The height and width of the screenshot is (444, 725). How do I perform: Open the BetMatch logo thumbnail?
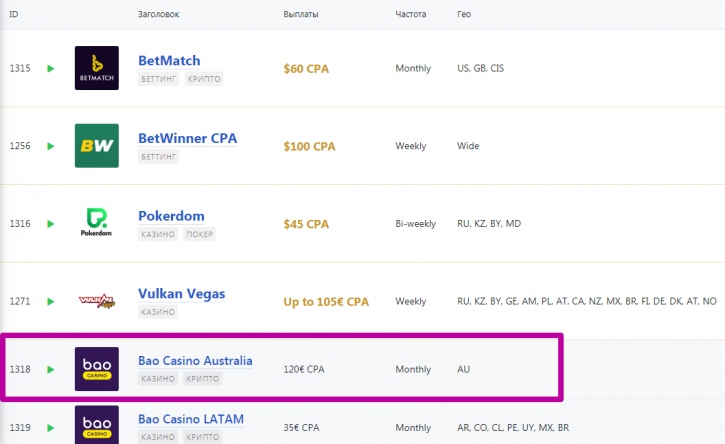97,68
